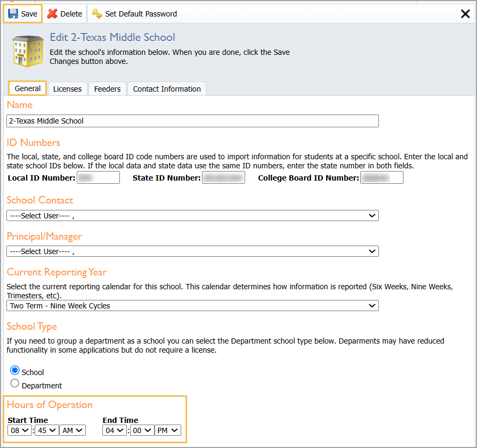This screenshot has height=448, width=477.
Task: Click the 'School Contact' heading
Action: tap(40, 200)
